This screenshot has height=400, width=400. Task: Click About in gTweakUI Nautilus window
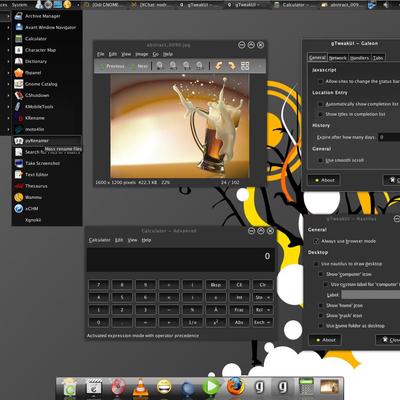click(x=325, y=340)
